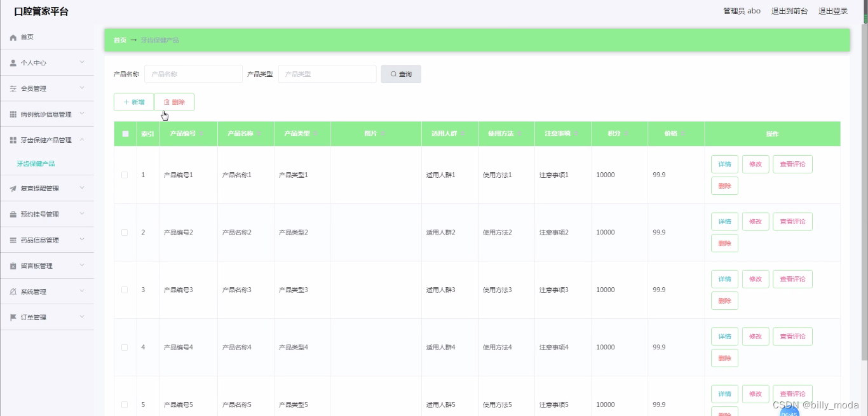Click 修改 for row 4
This screenshot has height=416, width=868.
click(756, 337)
